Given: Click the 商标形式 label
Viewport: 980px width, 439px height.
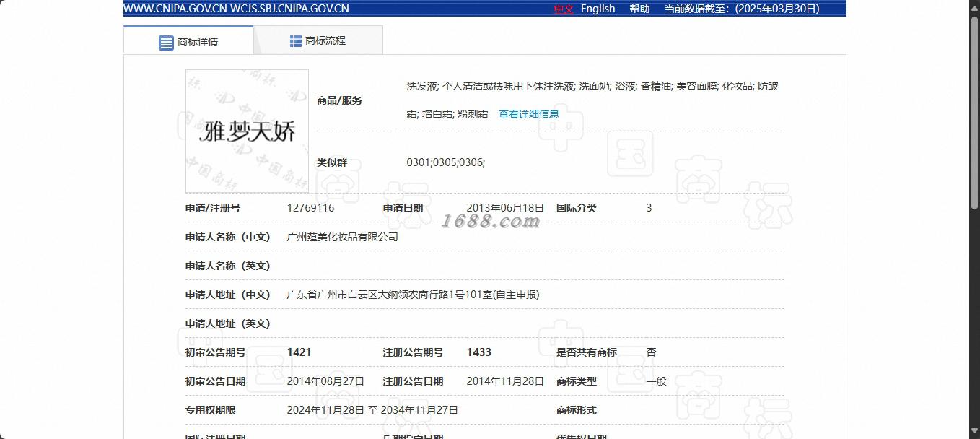Looking at the screenshot, I should [x=577, y=410].
